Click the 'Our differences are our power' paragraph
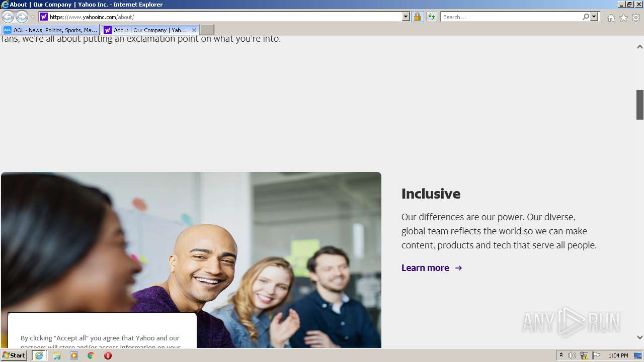This screenshot has width=644, height=362. (499, 231)
